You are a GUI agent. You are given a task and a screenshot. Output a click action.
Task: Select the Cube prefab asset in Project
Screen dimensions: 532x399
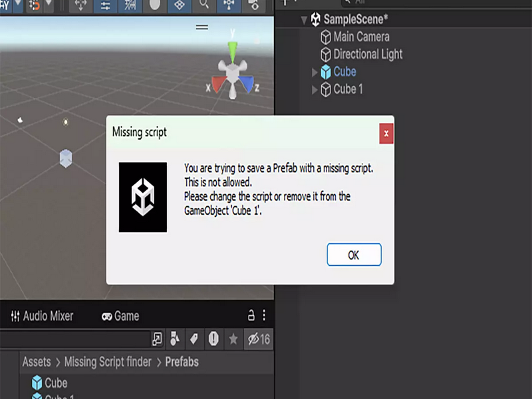pos(49,383)
